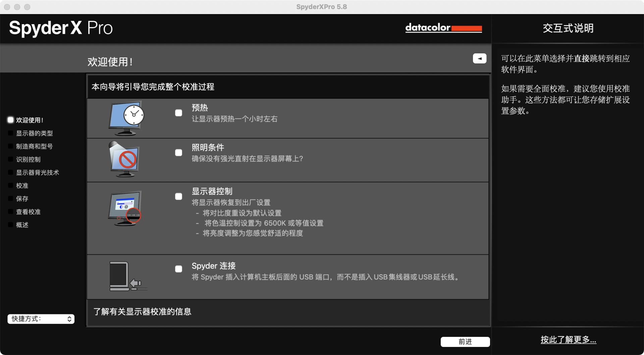Click the 让显示器预热一个小时左右 description
This screenshot has width=644, height=355.
tap(234, 119)
